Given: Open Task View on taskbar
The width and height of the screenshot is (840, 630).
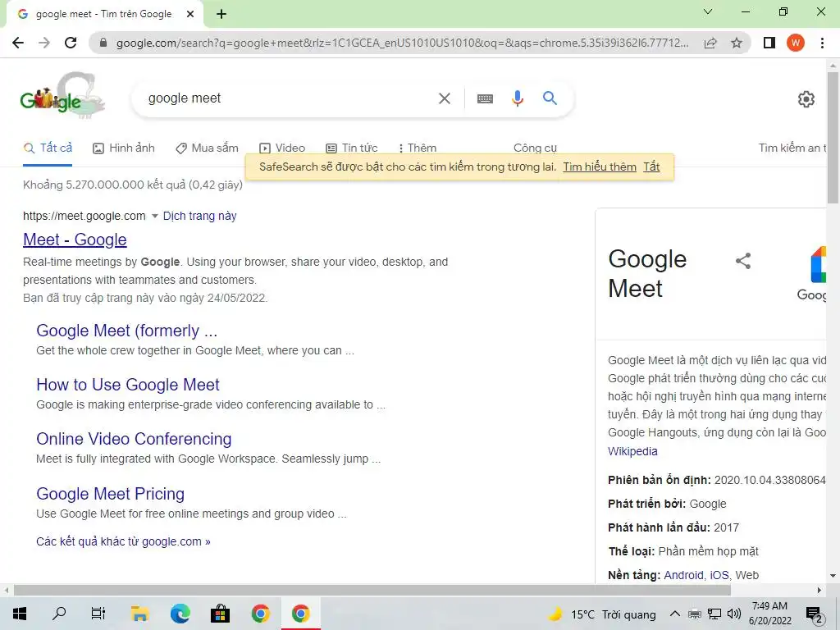Looking at the screenshot, I should (x=98, y=614).
